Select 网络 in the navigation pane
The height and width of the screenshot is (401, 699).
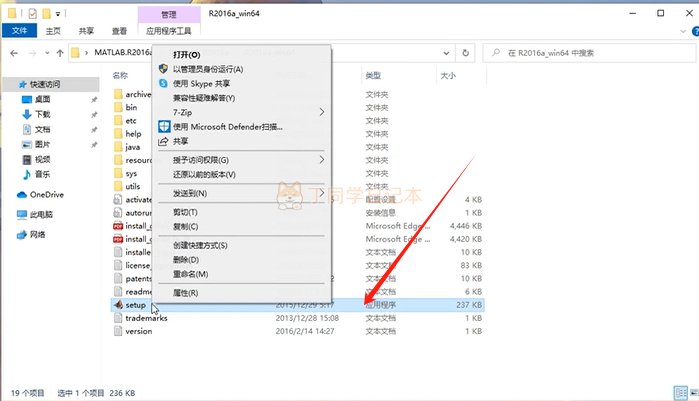click(37, 234)
